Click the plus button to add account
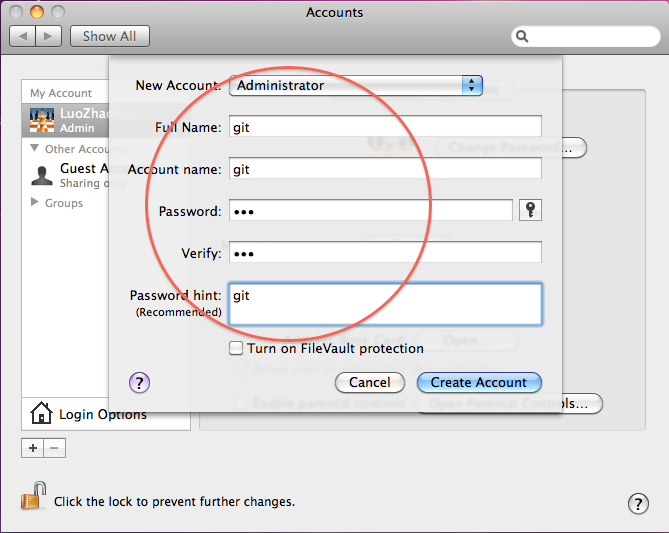Screen dimensions: 669x533 (x=33, y=448)
